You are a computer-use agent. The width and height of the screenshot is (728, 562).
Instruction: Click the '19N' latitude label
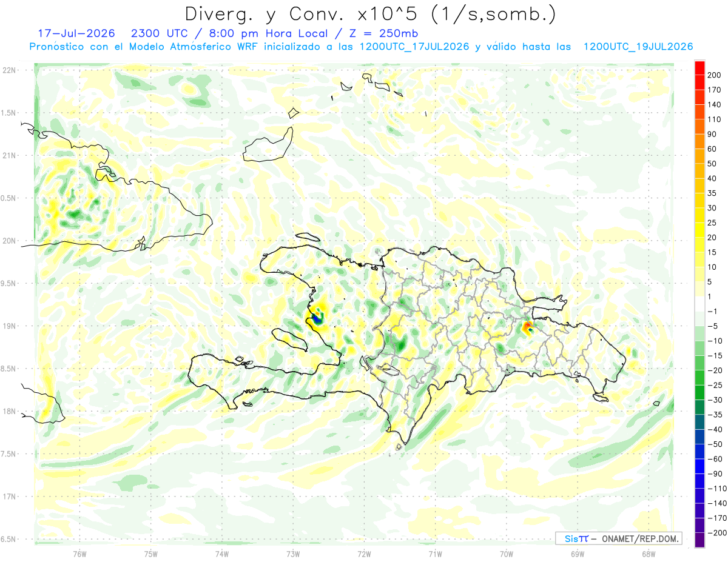pyautogui.click(x=9, y=326)
